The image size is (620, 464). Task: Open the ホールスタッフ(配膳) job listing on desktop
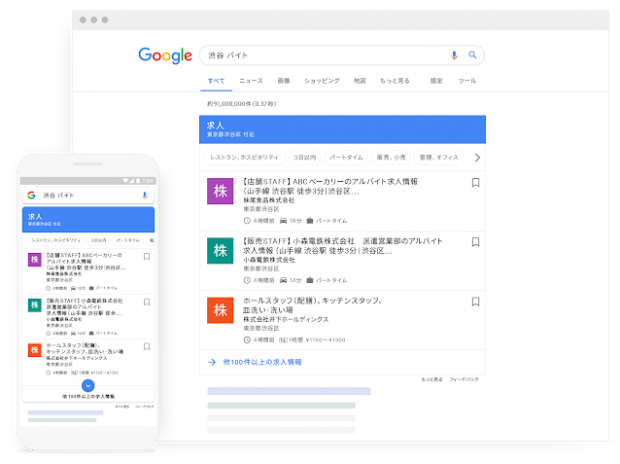312,305
